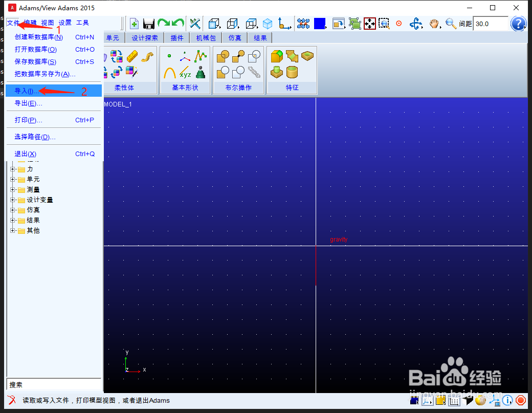Open the 插件 ribbon tab
The height and width of the screenshot is (413, 532).
(177, 38)
